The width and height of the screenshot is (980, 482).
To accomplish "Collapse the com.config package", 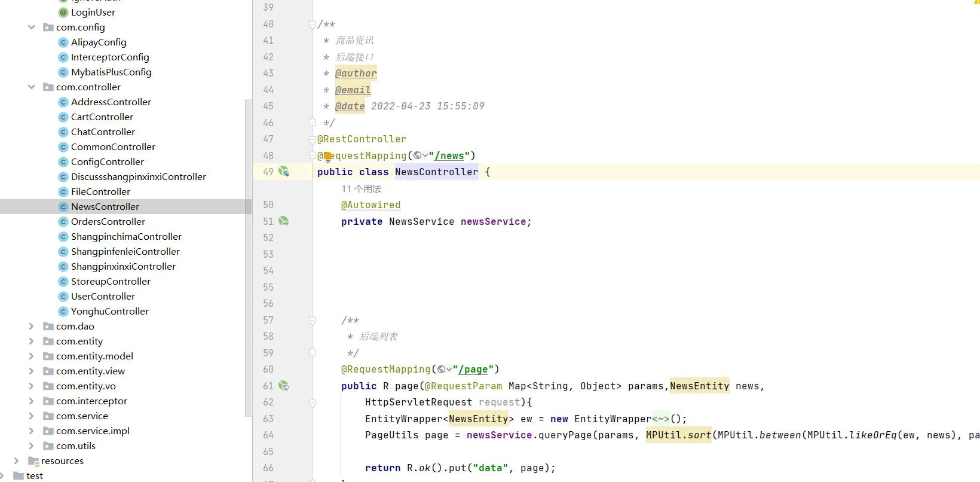I will [x=32, y=28].
